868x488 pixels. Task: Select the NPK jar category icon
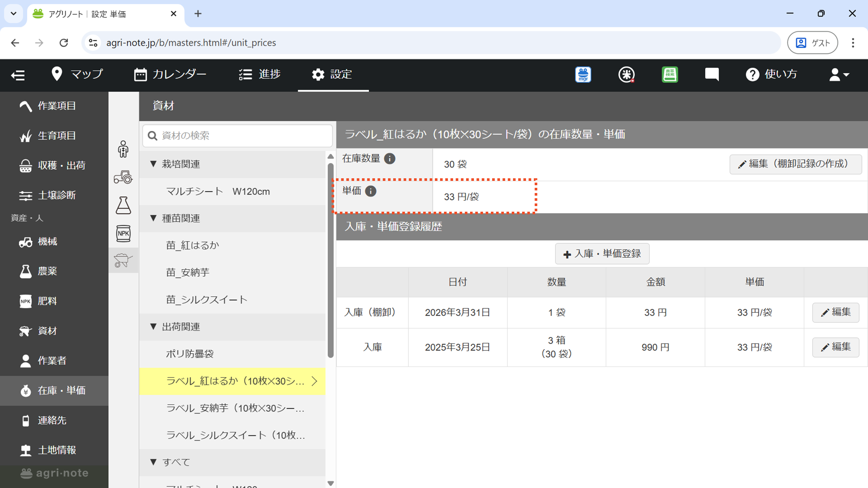pos(123,233)
